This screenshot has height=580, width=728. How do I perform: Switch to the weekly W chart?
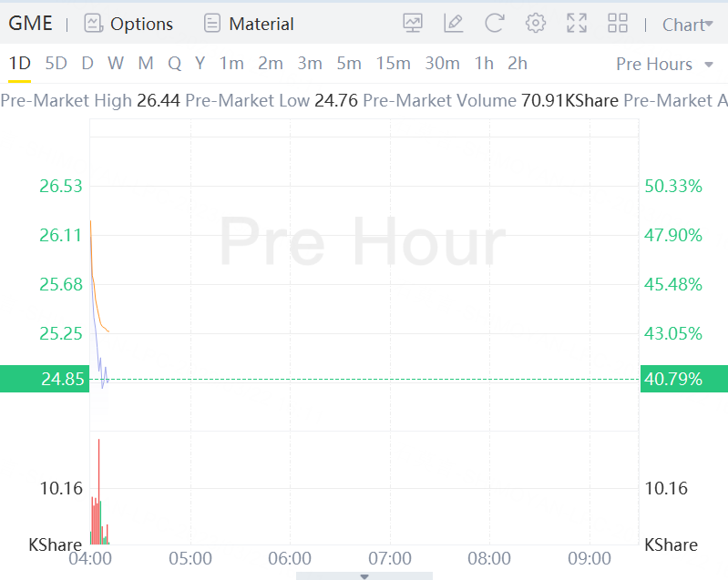point(116,63)
